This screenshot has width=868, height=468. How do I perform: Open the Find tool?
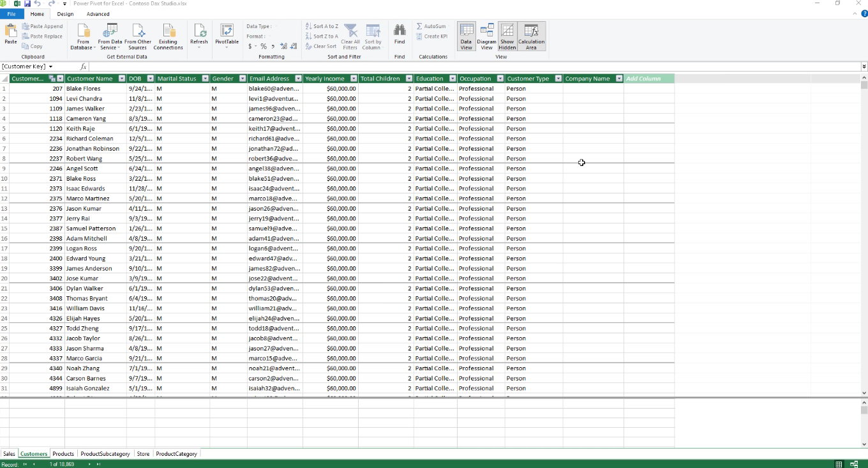[400, 34]
